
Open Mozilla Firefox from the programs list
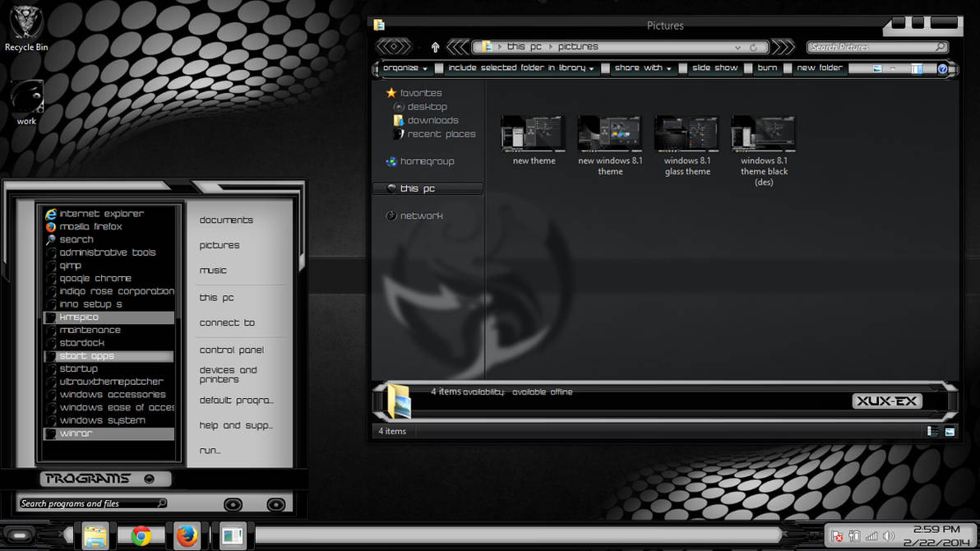(x=90, y=226)
